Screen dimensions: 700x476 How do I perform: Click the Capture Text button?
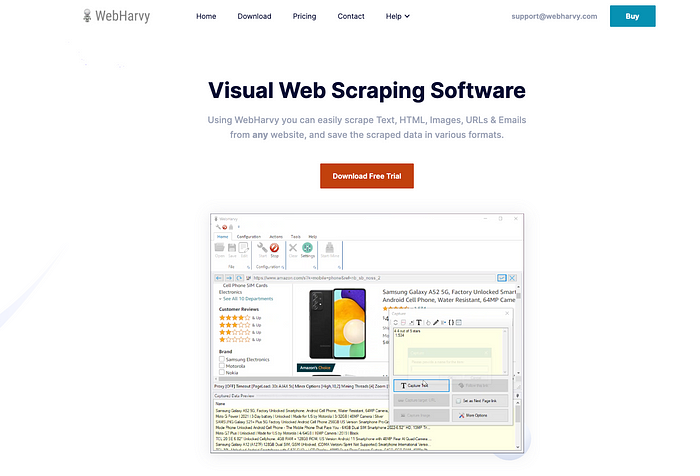point(421,385)
